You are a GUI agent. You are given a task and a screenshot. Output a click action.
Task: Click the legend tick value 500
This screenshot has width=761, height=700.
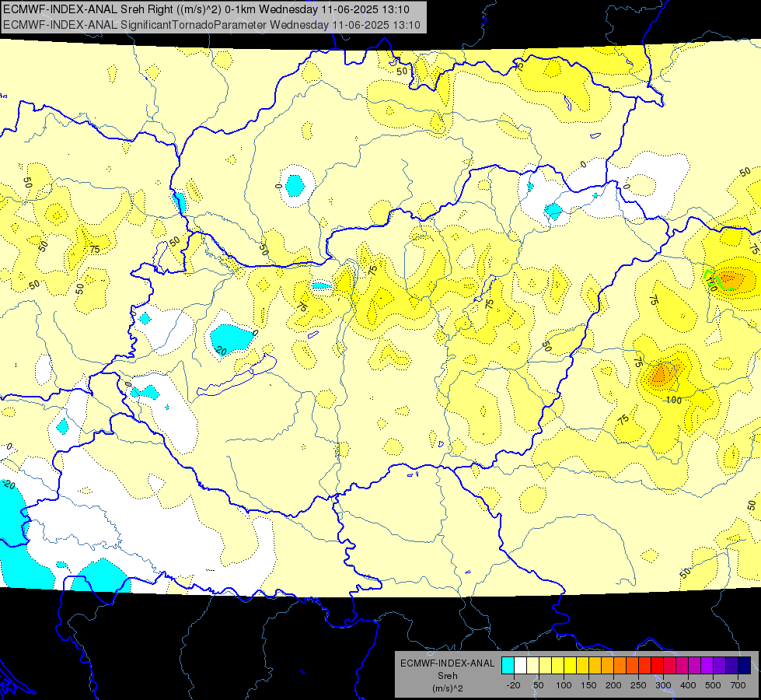pos(713,685)
